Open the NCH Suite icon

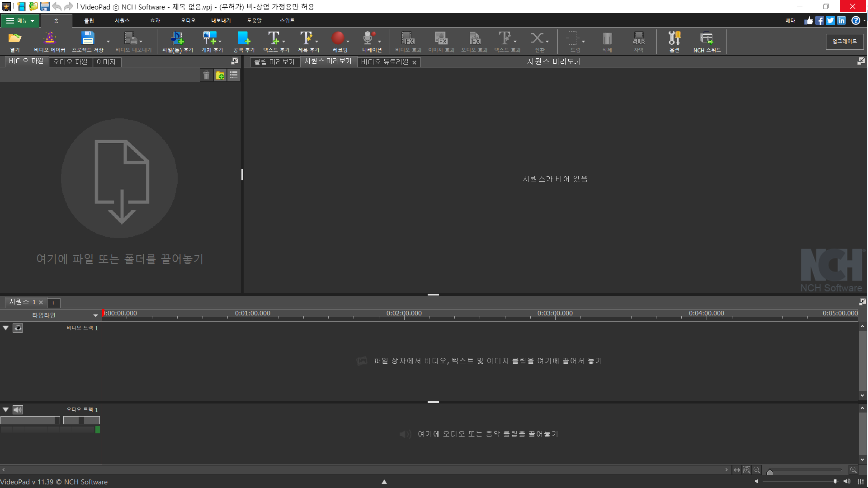click(x=707, y=38)
